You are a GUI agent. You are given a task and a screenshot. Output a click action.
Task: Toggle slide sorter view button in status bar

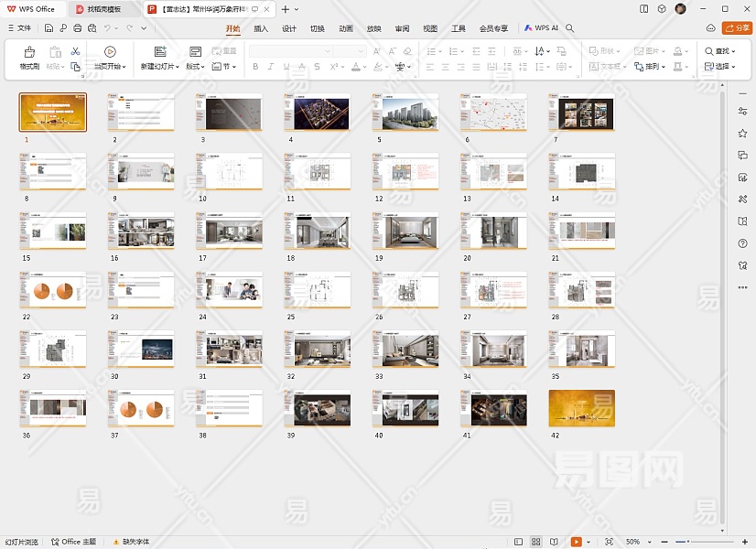coord(536,542)
